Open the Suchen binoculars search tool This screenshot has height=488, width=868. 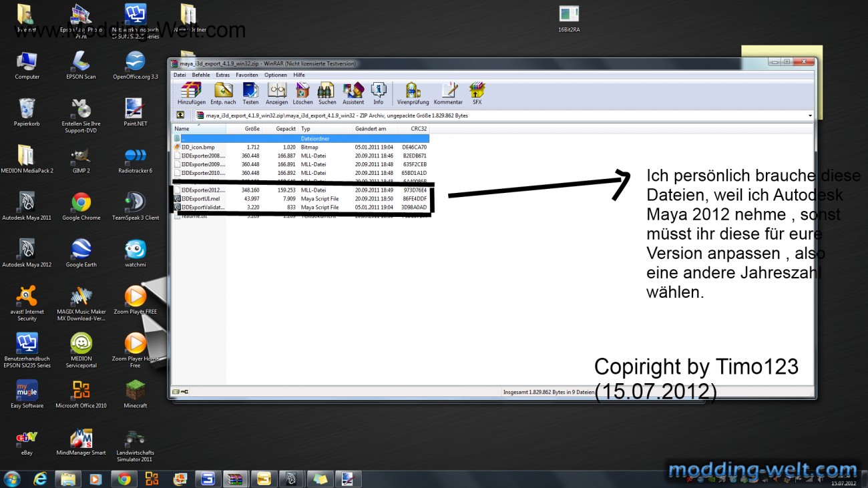click(x=327, y=93)
